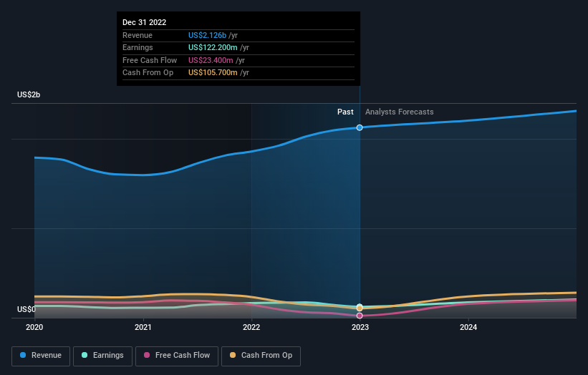Click the US$2b y-axis label
Screen dimensions: 588x375
pyautogui.click(x=29, y=94)
